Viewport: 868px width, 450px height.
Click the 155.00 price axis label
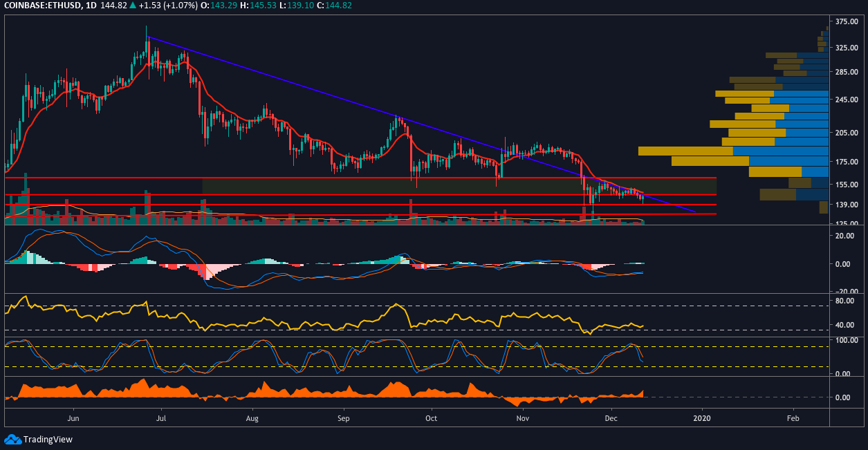847,185
